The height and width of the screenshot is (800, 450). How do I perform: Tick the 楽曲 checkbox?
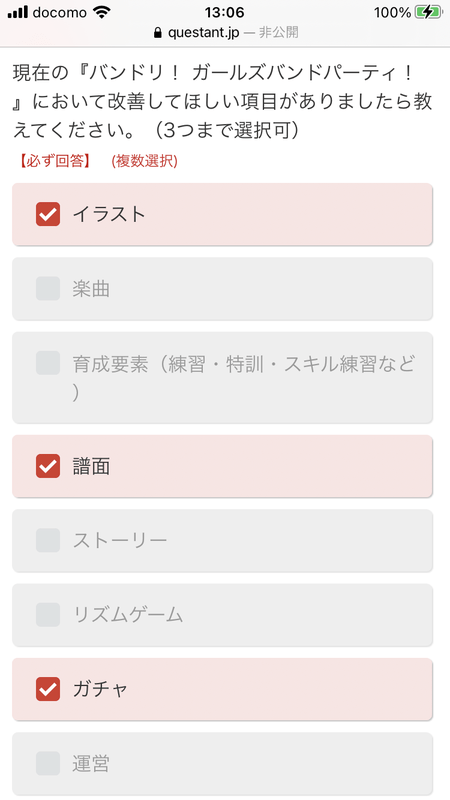click(x=48, y=289)
